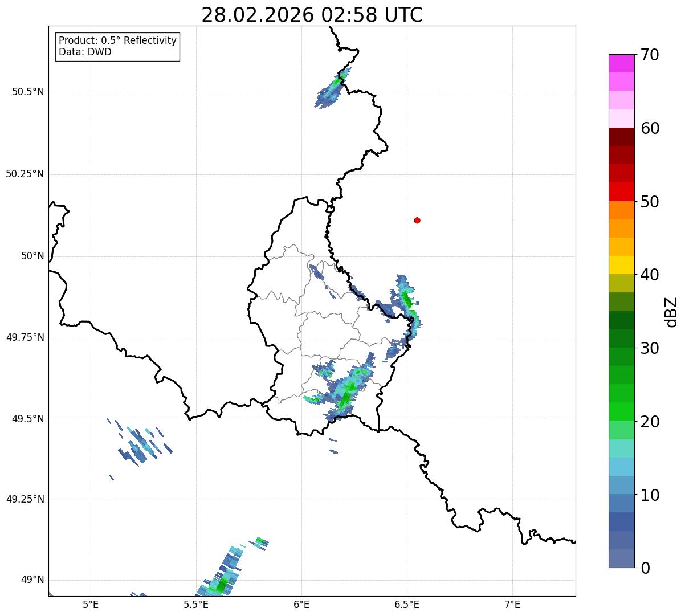Pick the yellow colorbar swatch above 40
Image resolution: width=685 pixels, height=616 pixels.
621,265
